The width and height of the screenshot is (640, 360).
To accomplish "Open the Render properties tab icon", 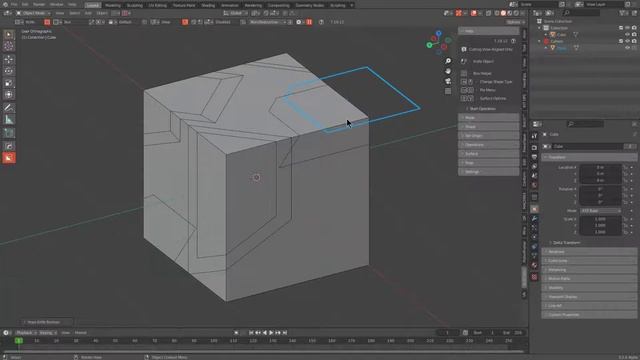I will point(534,148).
